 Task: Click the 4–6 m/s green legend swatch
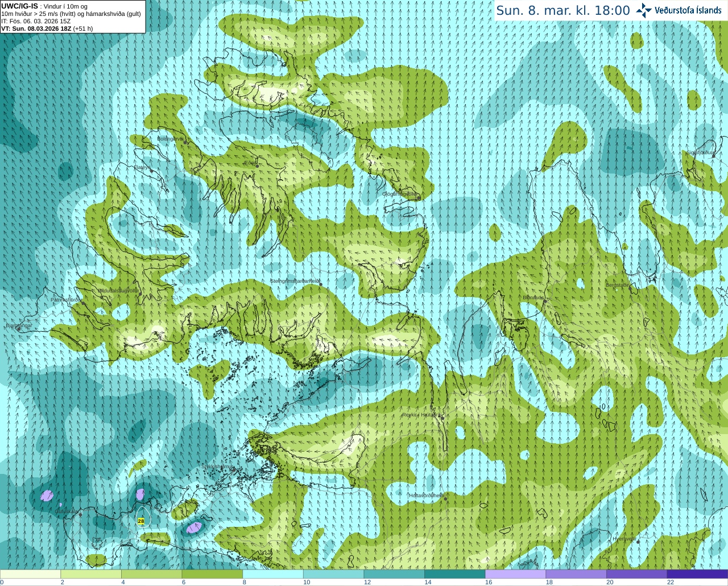tap(151, 574)
